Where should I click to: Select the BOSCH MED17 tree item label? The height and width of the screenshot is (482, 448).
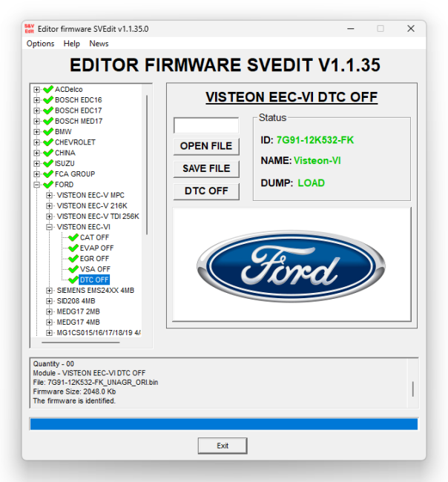(79, 121)
